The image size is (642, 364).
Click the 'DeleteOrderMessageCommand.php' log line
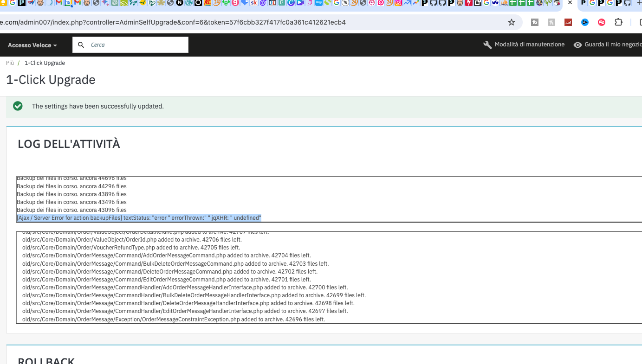pos(170,271)
